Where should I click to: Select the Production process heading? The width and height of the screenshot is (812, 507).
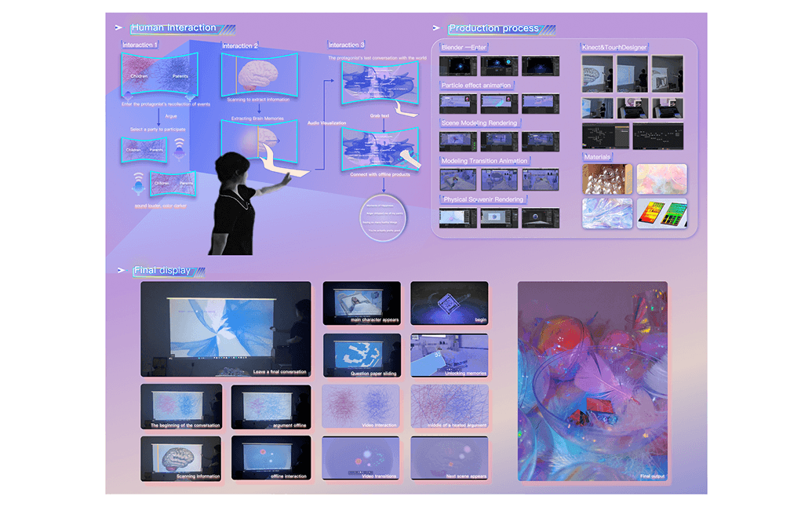coord(493,28)
